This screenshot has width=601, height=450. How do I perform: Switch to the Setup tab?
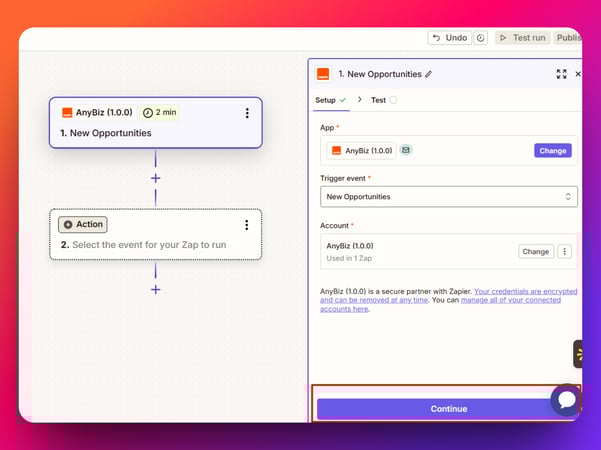pos(330,100)
